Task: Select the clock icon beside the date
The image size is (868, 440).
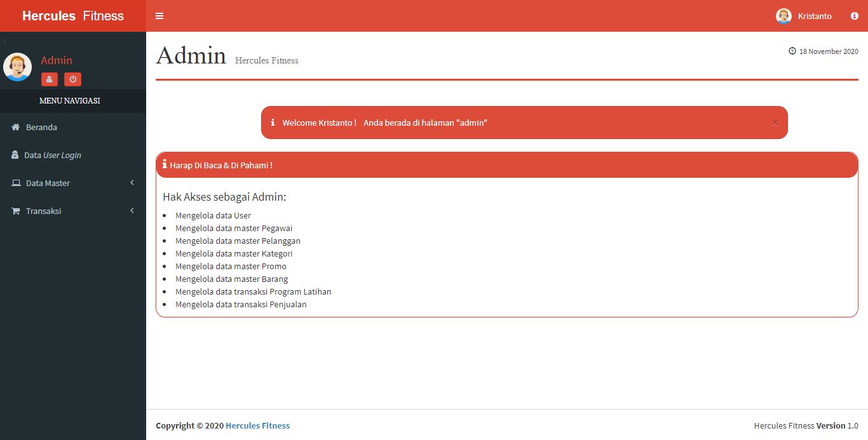Action: tap(792, 51)
